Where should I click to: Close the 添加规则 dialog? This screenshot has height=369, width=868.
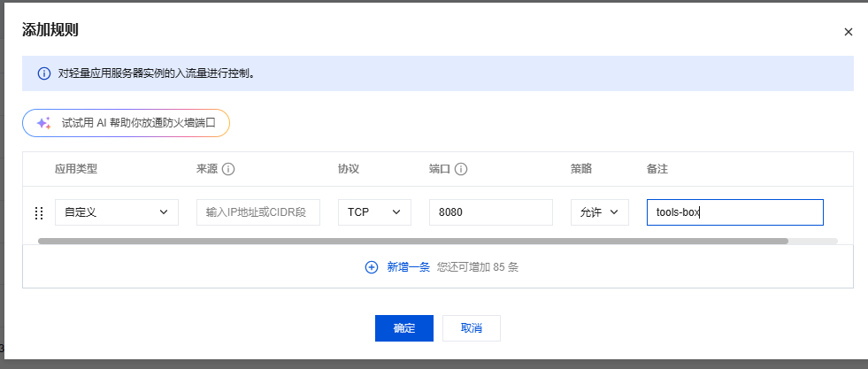(848, 32)
